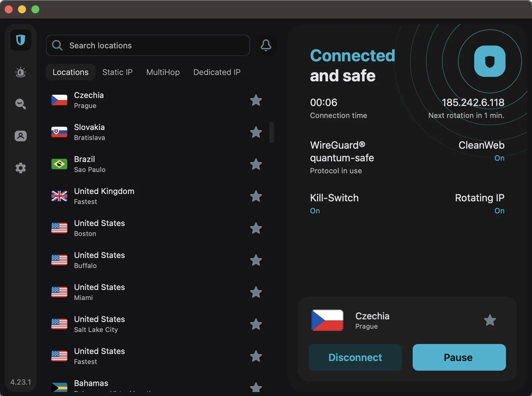The image size is (532, 396).
Task: Click the teal shield connection status icon
Action: [490, 61]
